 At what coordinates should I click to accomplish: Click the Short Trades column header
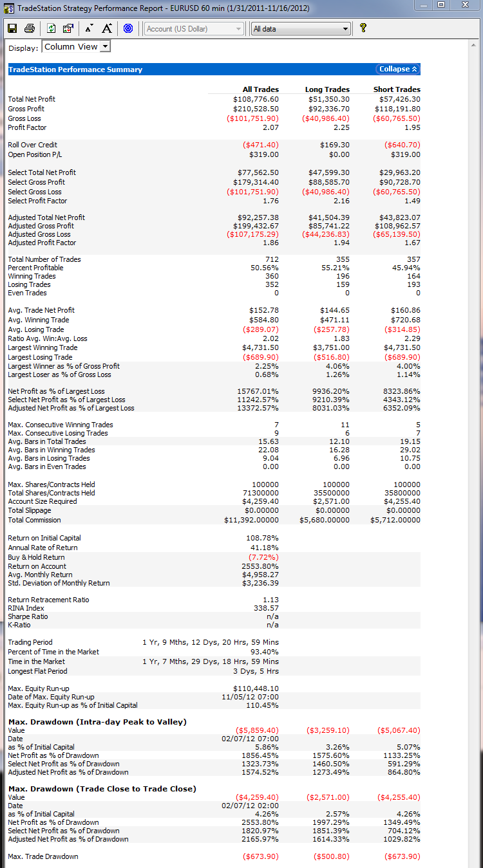click(x=397, y=89)
